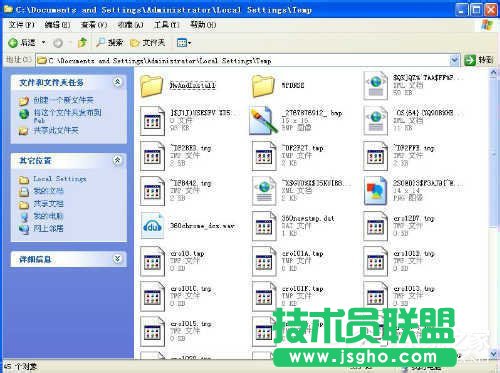Select the ~DF2F27.tmp file icon
Viewport: 500px width, 373px height.
(264, 156)
